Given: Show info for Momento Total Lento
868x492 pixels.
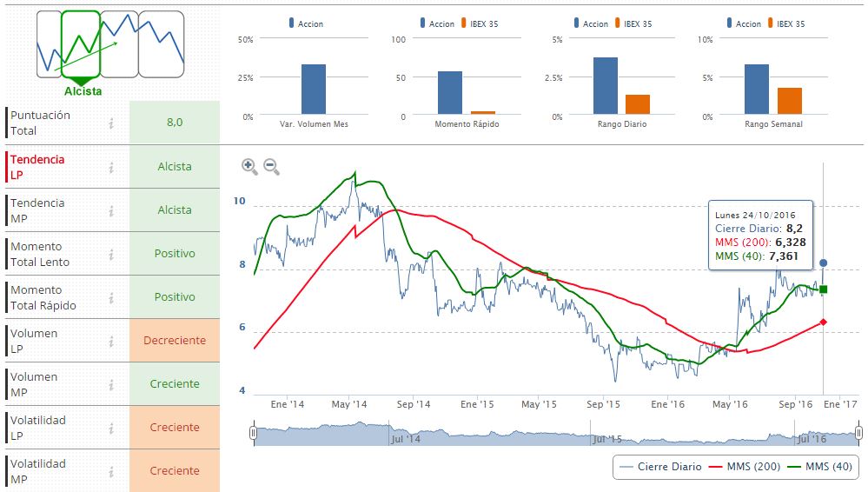Looking at the screenshot, I should 111,254.
